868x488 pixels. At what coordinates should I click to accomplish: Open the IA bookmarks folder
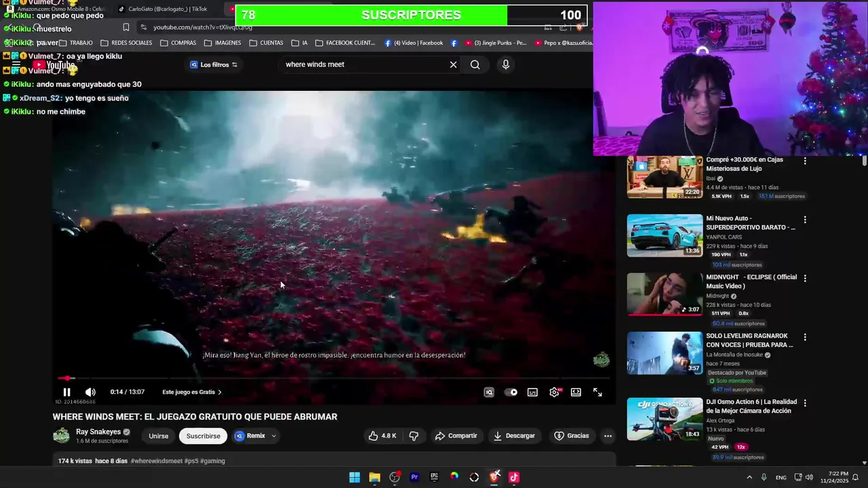(x=299, y=43)
